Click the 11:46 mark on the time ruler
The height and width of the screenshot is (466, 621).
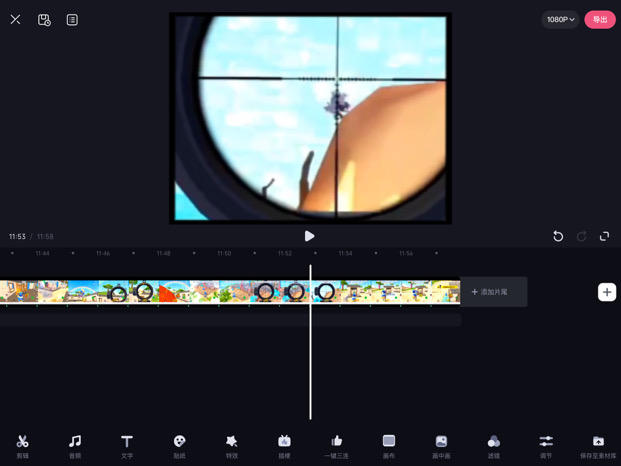tap(103, 253)
